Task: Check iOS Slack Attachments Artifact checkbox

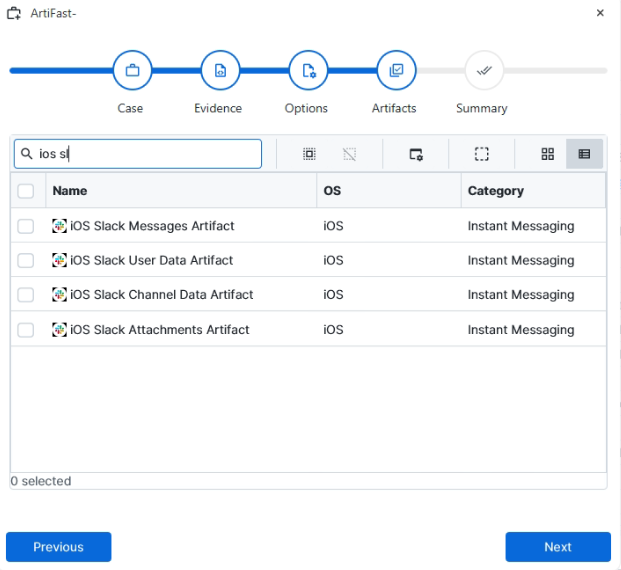Action: [x=26, y=330]
